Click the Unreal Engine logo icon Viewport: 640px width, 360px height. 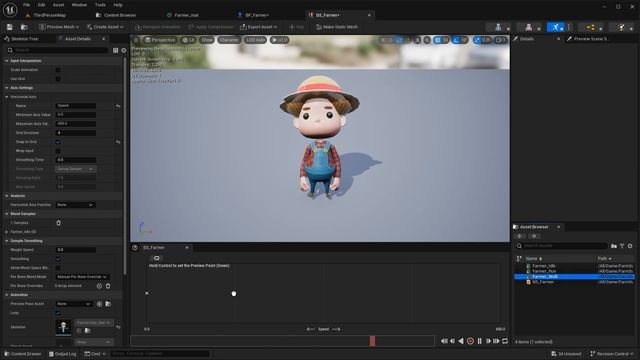10,10
